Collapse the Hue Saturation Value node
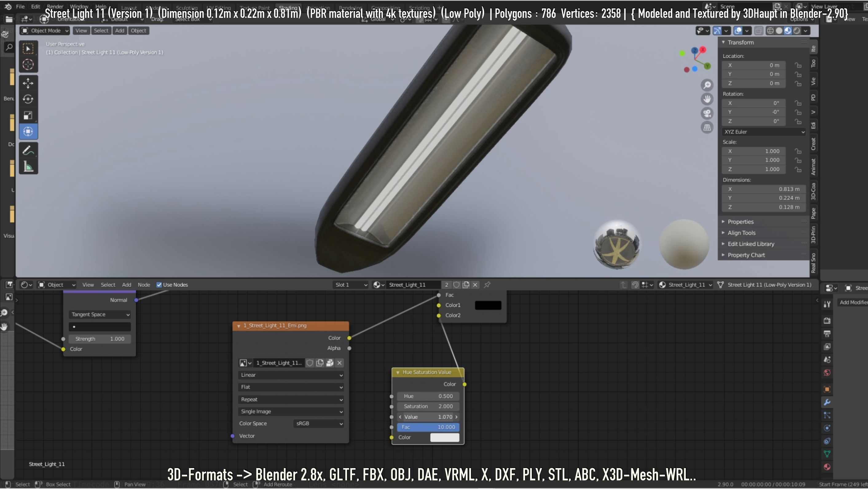 (x=398, y=372)
